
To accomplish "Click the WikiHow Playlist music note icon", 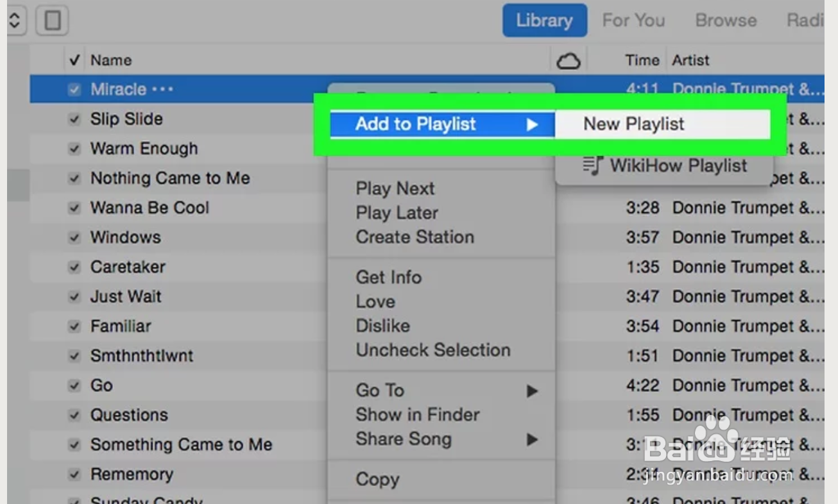I will (x=593, y=165).
